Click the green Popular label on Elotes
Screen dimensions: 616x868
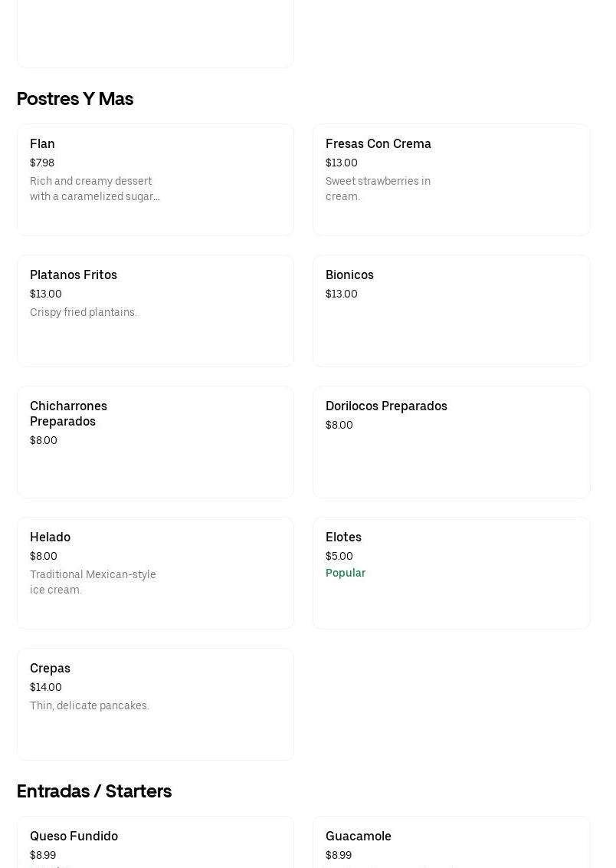(x=346, y=573)
